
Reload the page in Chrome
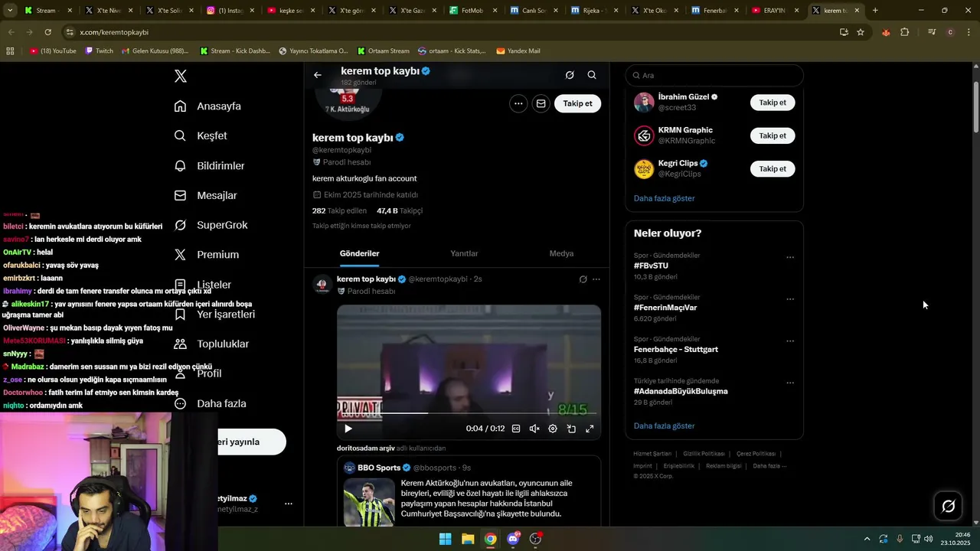pyautogui.click(x=47, y=32)
